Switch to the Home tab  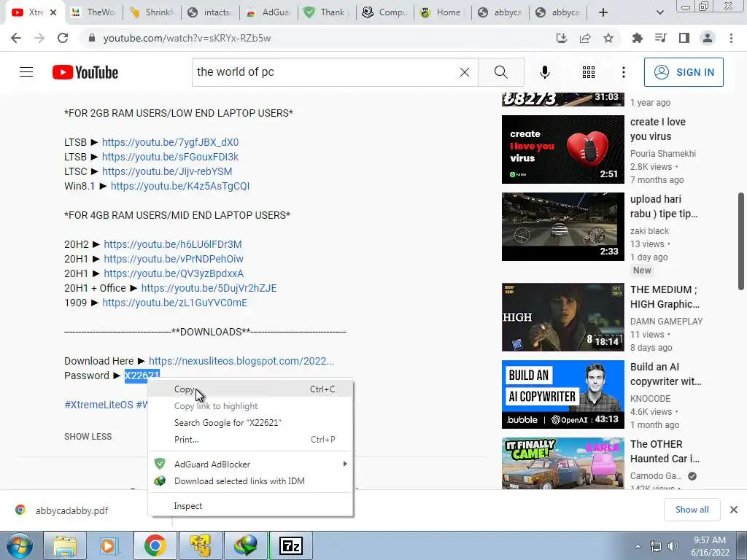[x=443, y=12]
